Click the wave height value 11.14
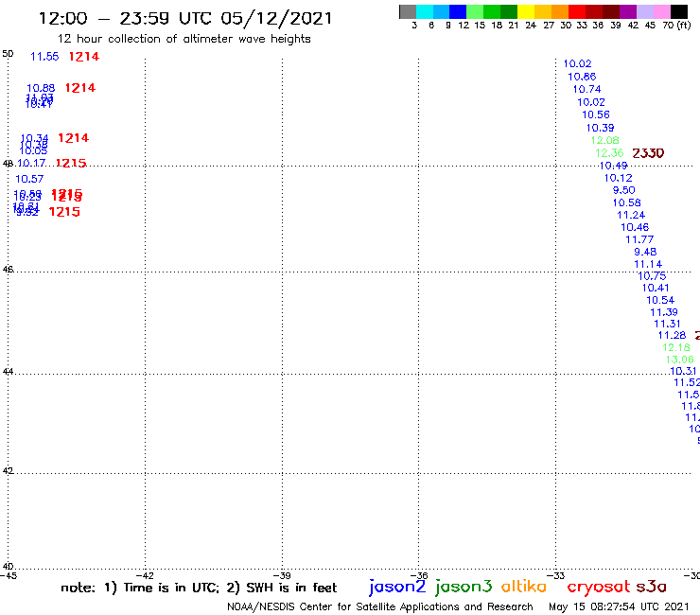This screenshot has width=700, height=615. [x=648, y=264]
